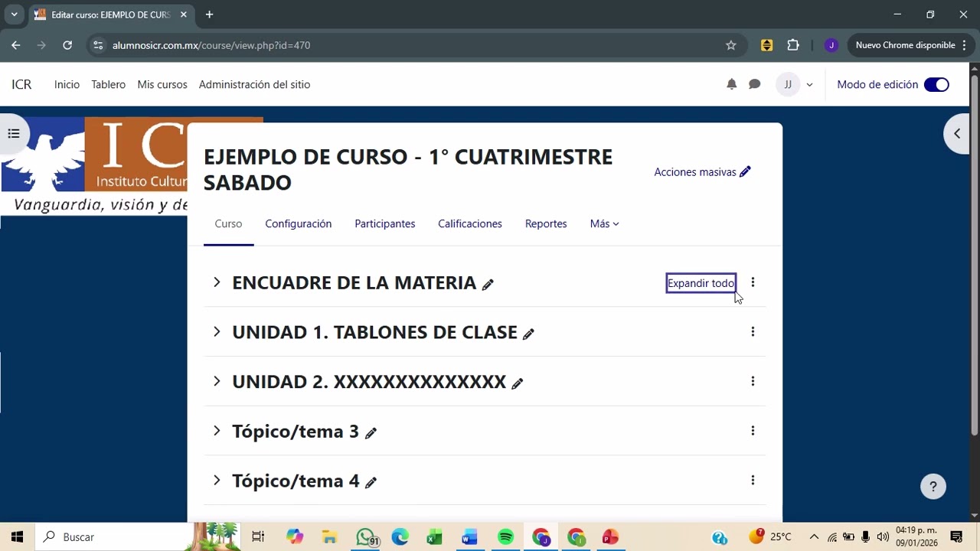
Task: Click the help question mark button
Action: coord(933,486)
